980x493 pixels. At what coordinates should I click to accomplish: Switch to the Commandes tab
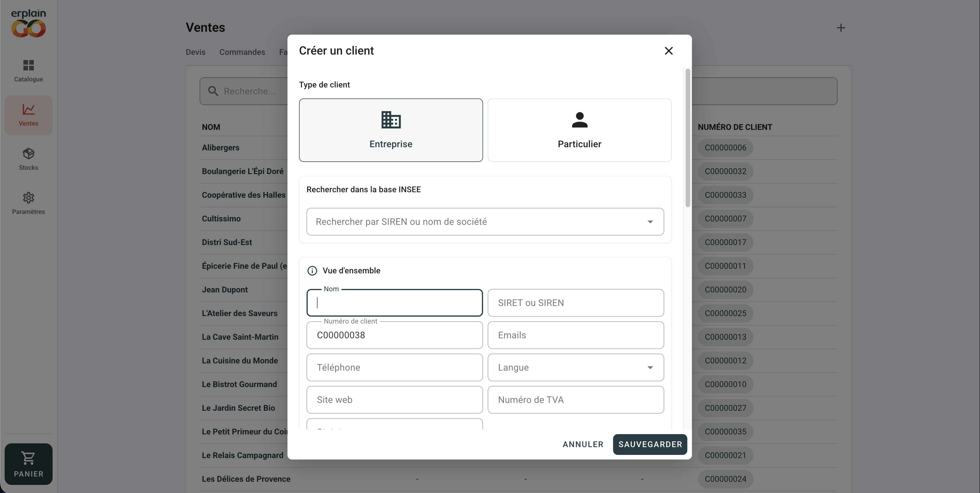(x=242, y=52)
